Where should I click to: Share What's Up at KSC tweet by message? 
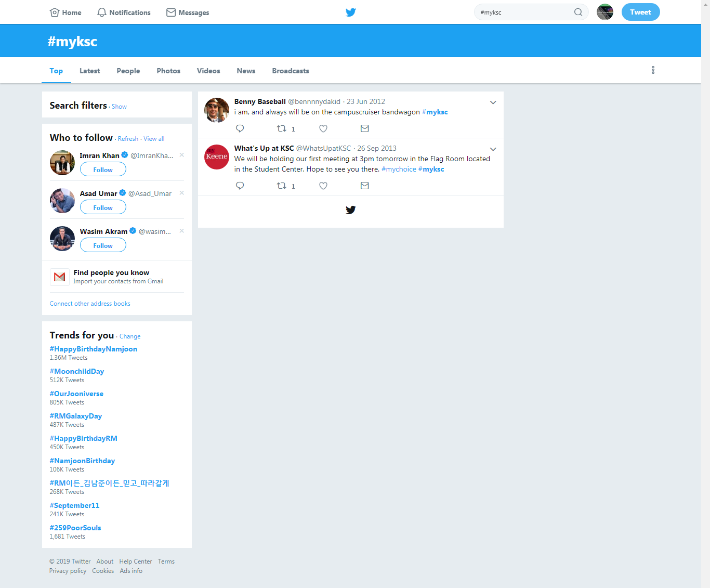(x=365, y=186)
